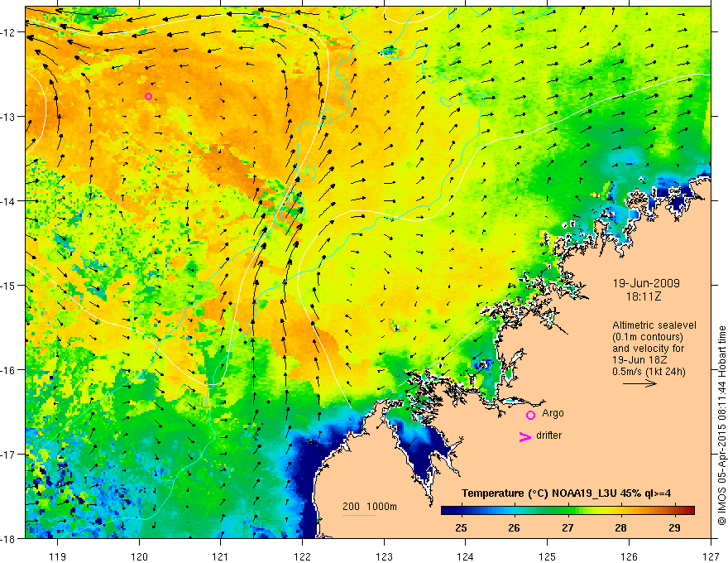
Task: Click the date label 19-Jun-2009
Action: pyautogui.click(x=646, y=283)
